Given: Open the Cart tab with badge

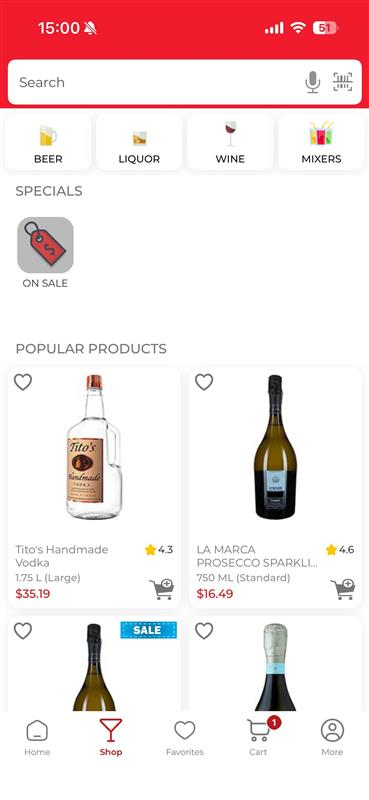Looking at the screenshot, I should (x=258, y=737).
